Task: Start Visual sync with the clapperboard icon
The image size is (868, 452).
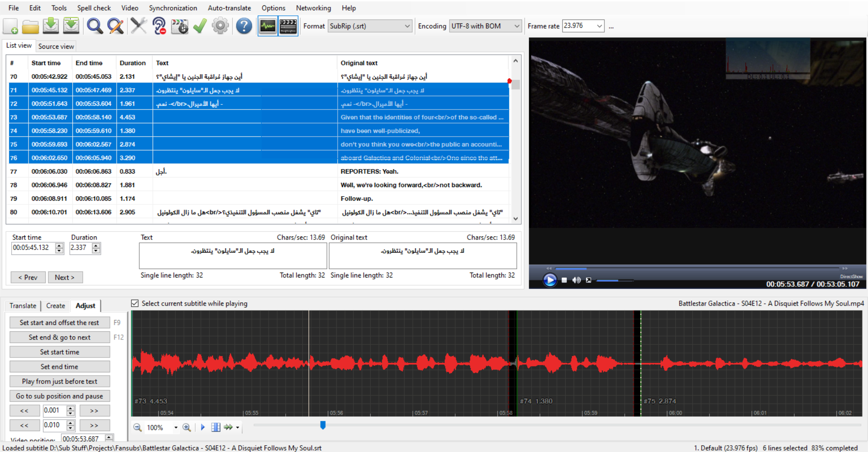Action: pyautogui.click(x=179, y=26)
